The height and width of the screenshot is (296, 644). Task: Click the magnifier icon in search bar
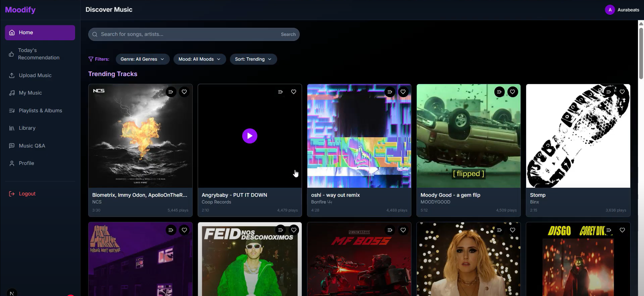tap(95, 34)
